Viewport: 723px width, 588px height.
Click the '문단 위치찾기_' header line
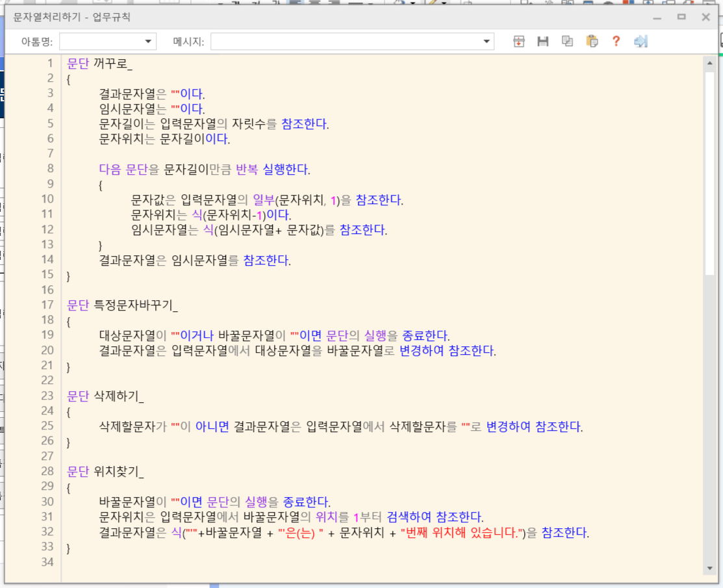[105, 472]
